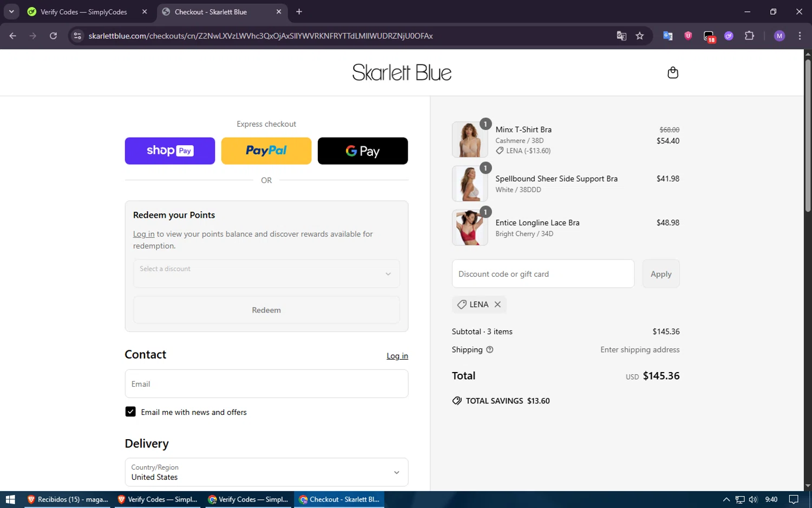This screenshot has height=508, width=812.
Task: Pay with Google Pay express checkout
Action: click(363, 151)
